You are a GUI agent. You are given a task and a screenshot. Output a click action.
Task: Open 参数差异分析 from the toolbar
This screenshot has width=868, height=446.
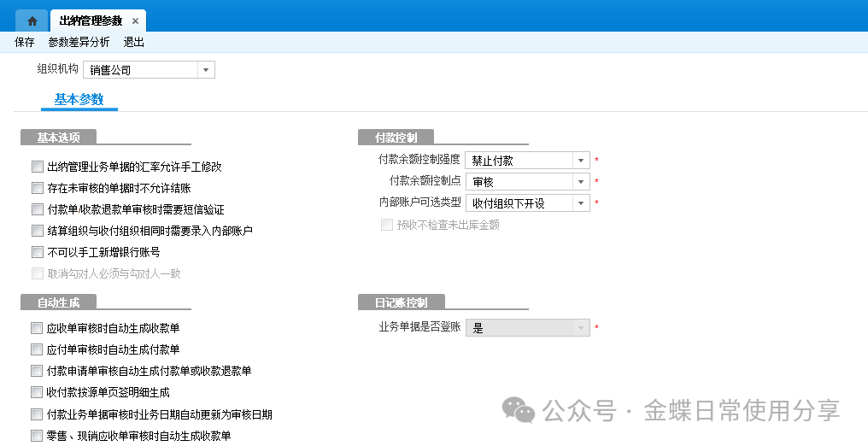79,42
